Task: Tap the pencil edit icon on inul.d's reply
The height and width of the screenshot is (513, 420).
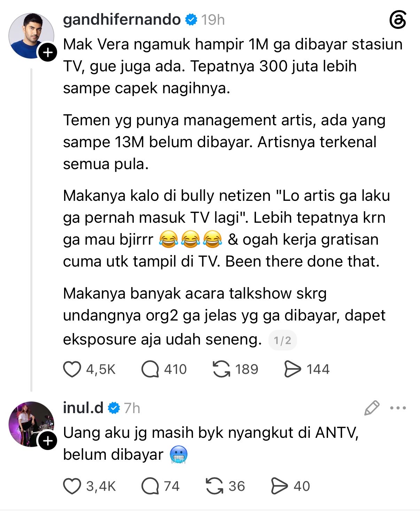Action: 372,408
